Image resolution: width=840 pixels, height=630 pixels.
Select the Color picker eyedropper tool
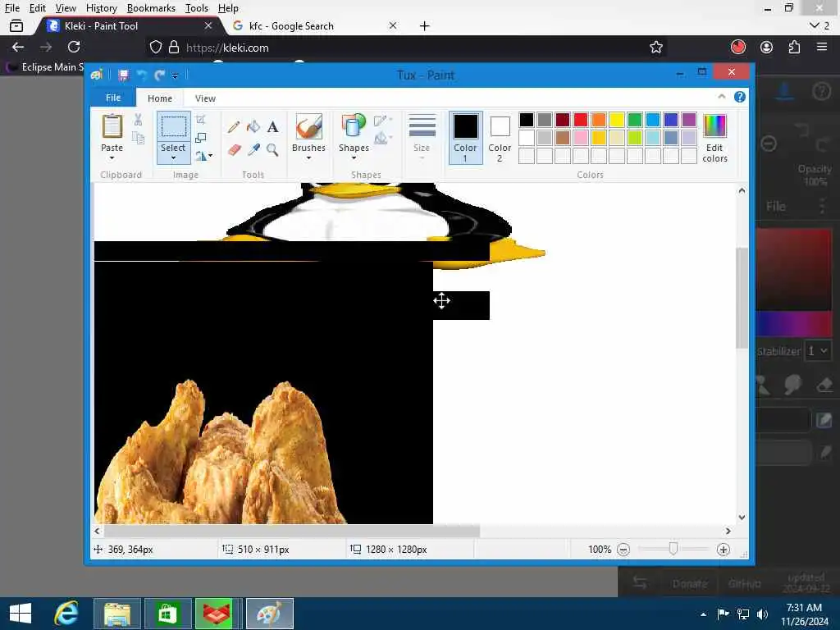pyautogui.click(x=253, y=149)
